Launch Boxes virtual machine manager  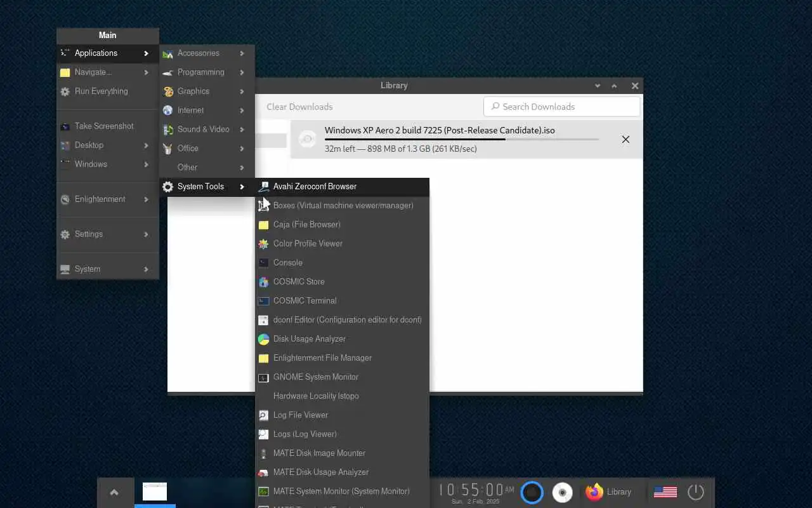coord(342,206)
